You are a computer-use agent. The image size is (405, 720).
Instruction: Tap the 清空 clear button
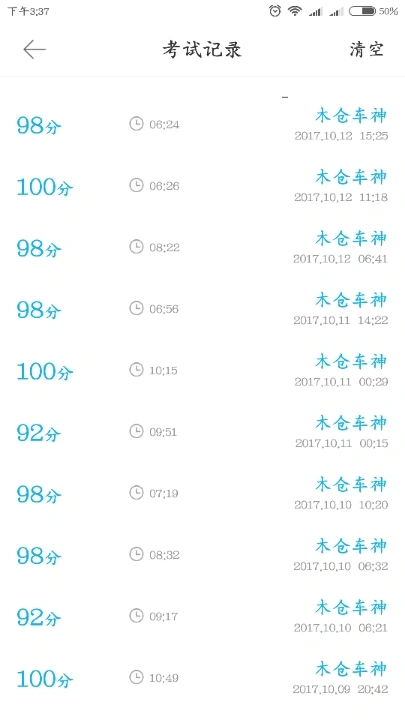click(366, 49)
